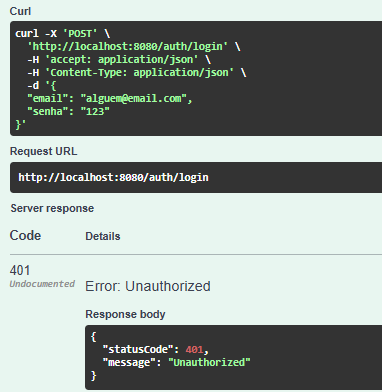The width and height of the screenshot is (382, 392).
Task: Click the curl -X 'POST' command line
Action: (62, 34)
